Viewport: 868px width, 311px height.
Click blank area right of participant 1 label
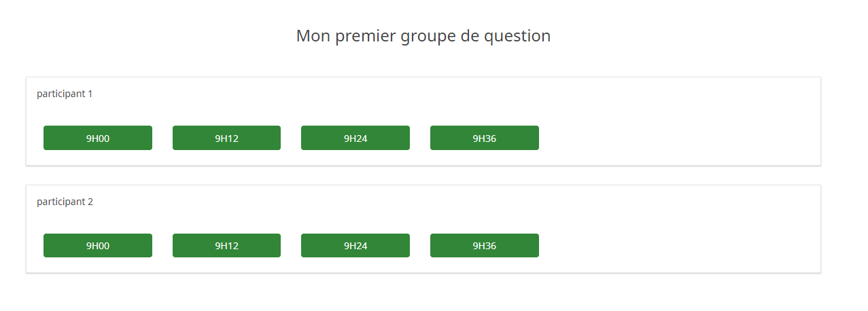[408, 94]
